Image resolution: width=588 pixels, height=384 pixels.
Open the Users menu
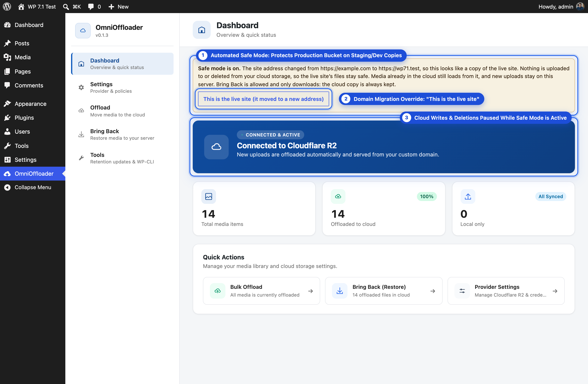(33, 132)
